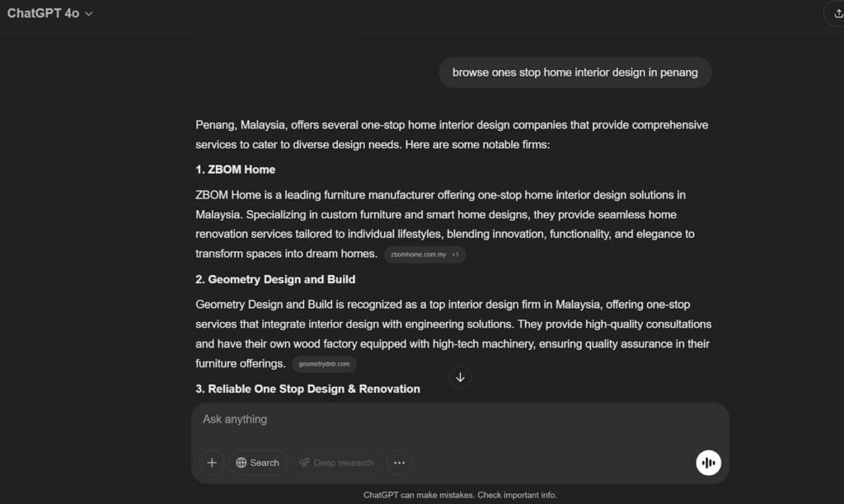
Task: Open the ChatGPT 4o model selector
Action: [x=49, y=13]
